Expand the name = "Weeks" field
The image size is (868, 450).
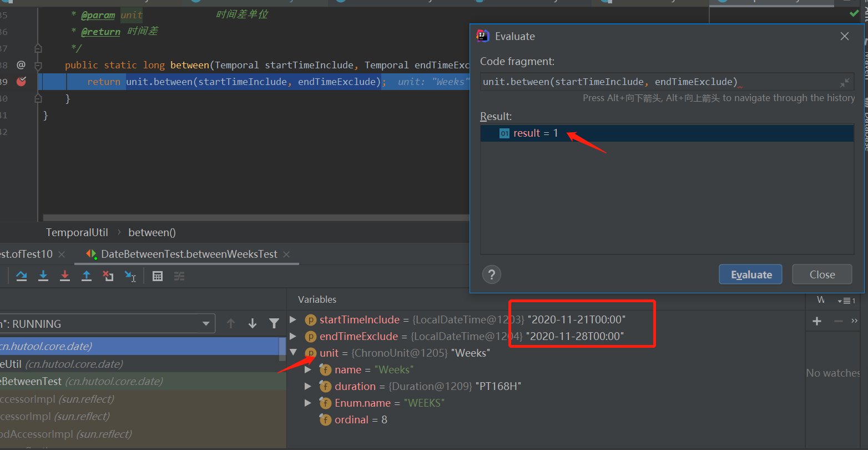tap(308, 369)
